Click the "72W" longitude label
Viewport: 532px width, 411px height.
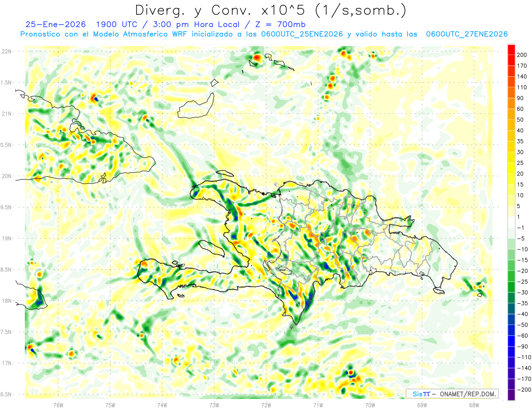(266, 404)
